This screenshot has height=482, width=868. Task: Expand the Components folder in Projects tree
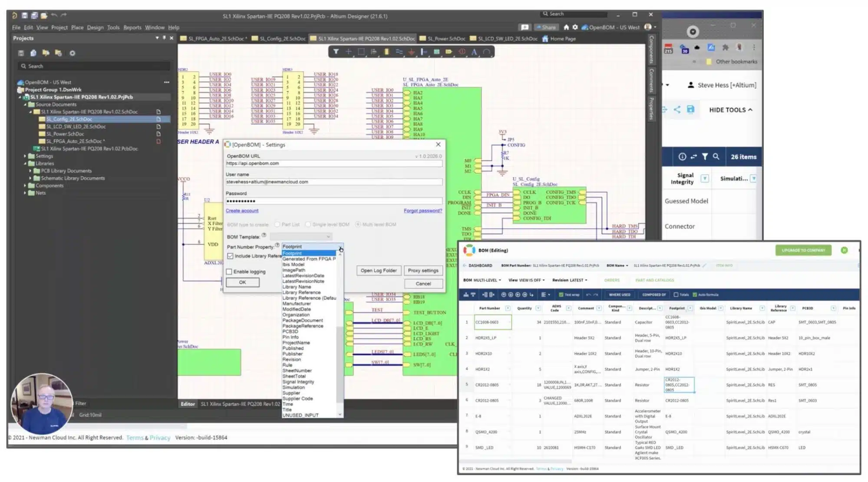click(x=25, y=186)
